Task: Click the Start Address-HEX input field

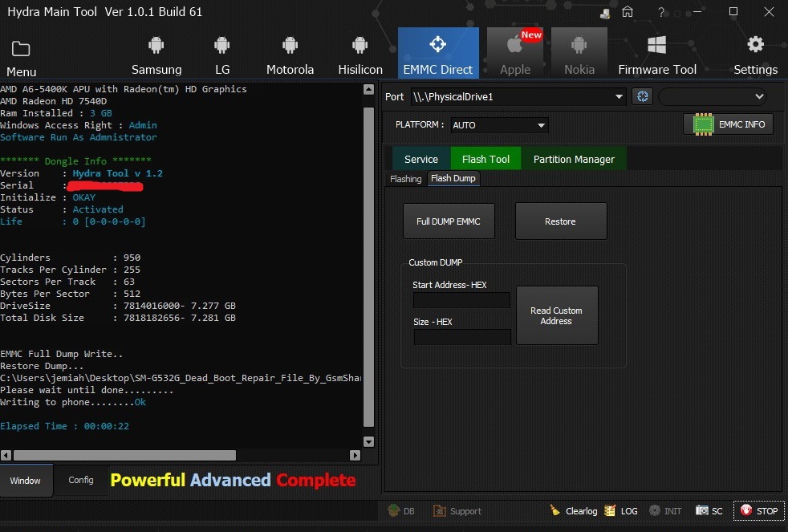Action: pos(461,300)
